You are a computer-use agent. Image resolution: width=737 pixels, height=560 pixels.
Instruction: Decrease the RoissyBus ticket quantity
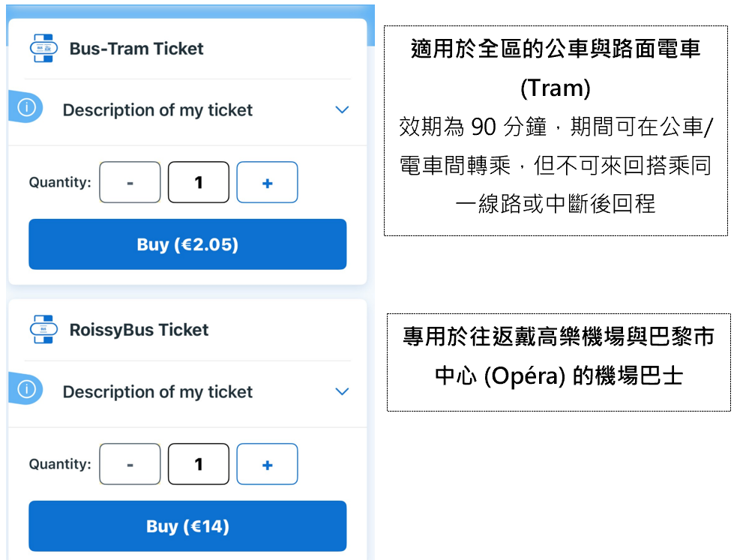click(x=130, y=464)
